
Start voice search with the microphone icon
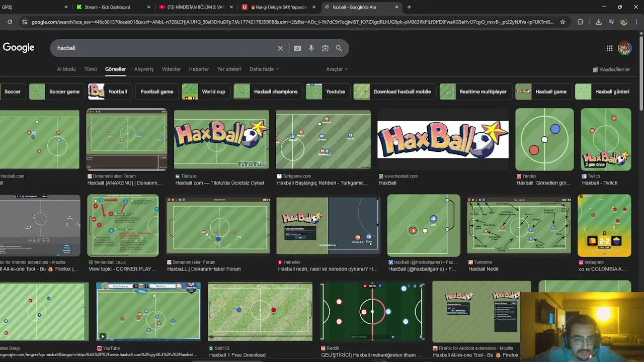tap(311, 48)
